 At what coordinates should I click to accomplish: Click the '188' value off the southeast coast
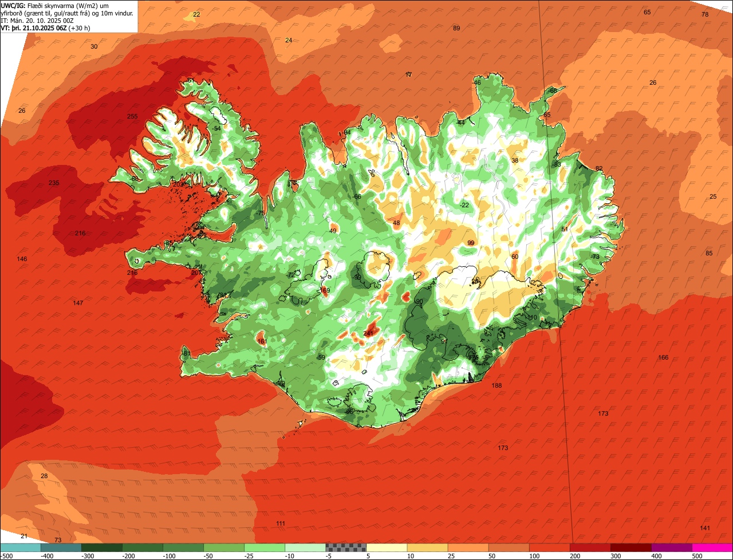pyautogui.click(x=496, y=385)
